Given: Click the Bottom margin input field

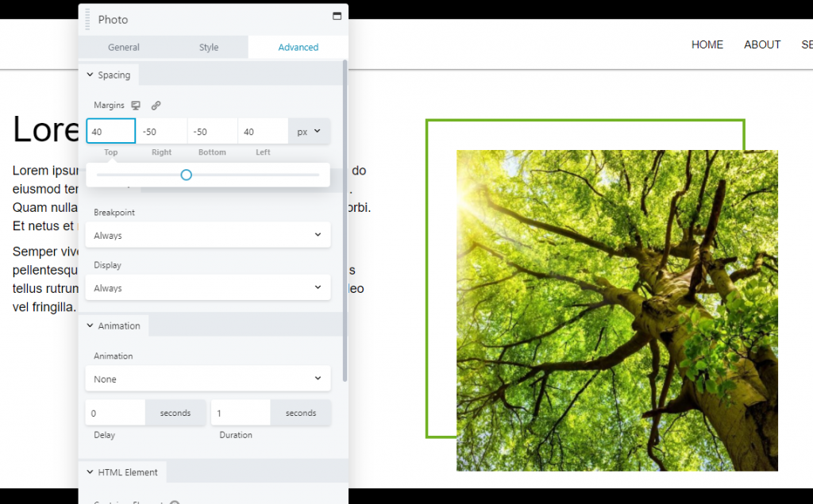Looking at the screenshot, I should [212, 131].
